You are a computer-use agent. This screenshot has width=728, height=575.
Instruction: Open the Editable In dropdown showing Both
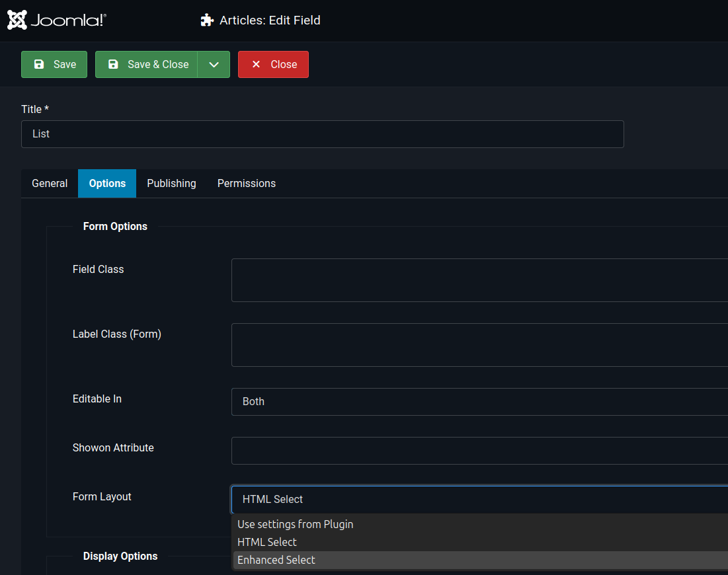pyautogui.click(x=479, y=402)
